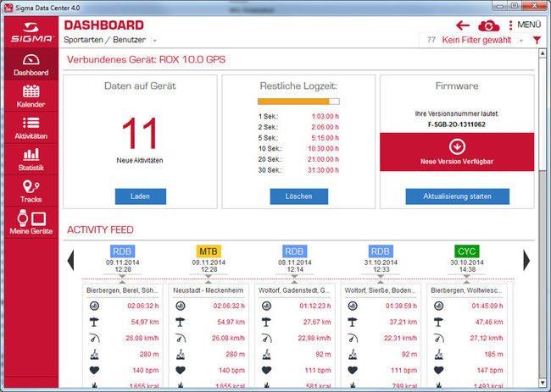Click the distance signpost icon in Woltorf, Gadenstedt card
The image size is (551, 392).
pos(266,322)
